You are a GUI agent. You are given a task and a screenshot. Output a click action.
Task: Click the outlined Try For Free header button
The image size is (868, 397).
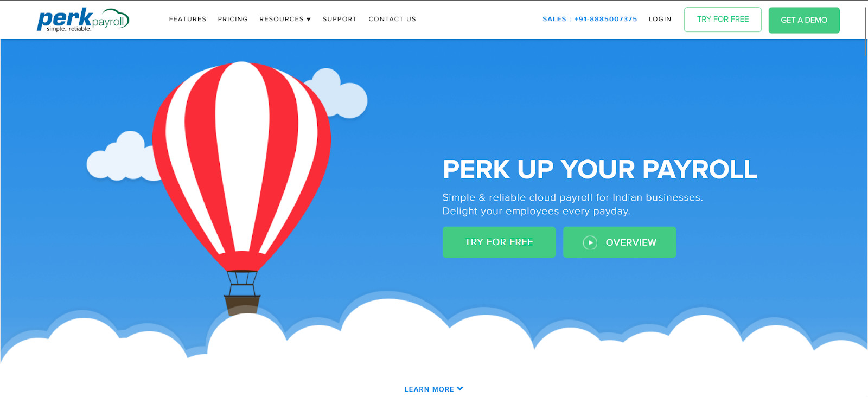pos(723,20)
